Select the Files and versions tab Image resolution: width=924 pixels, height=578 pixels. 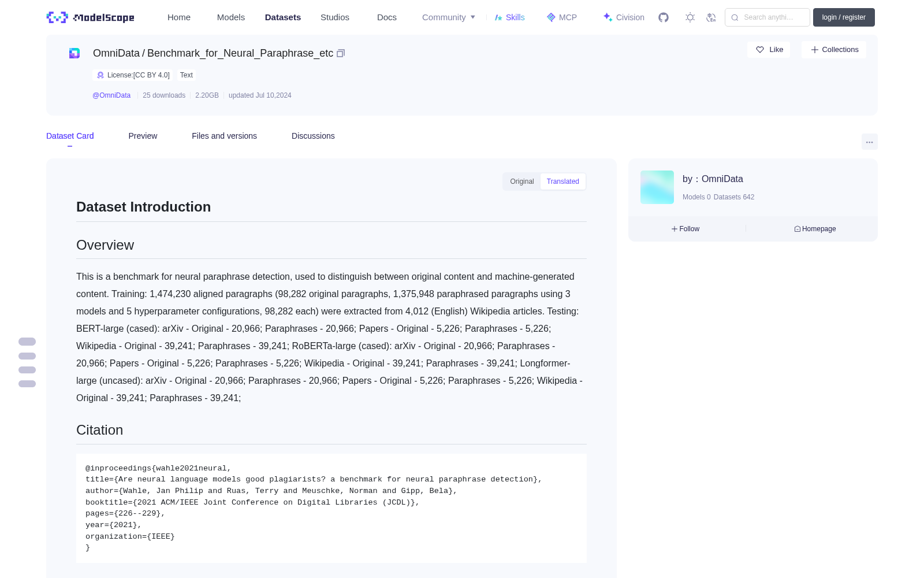[x=224, y=136]
